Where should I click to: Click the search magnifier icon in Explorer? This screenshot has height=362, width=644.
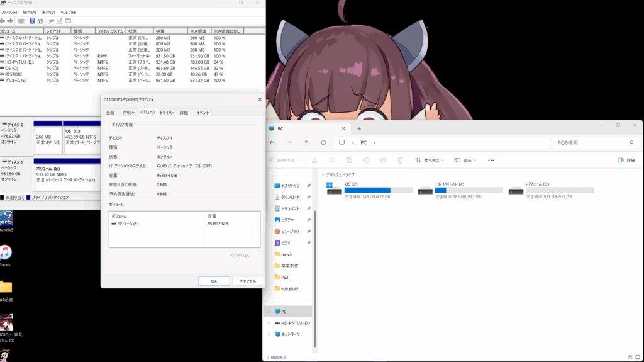pos(631,143)
